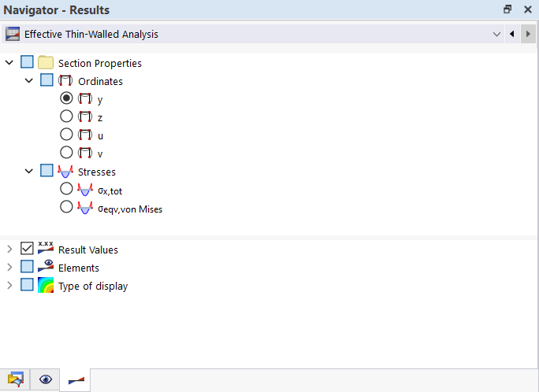Expand the Type of display node

click(9, 285)
